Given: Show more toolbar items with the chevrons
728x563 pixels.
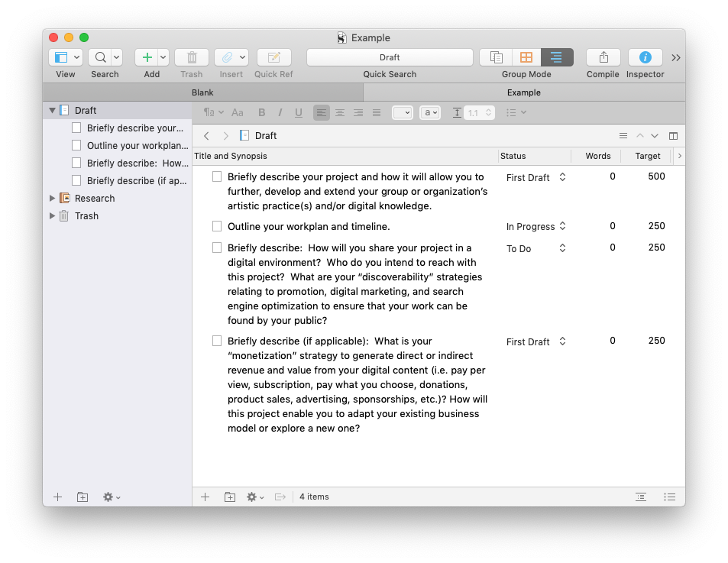Looking at the screenshot, I should point(676,57).
